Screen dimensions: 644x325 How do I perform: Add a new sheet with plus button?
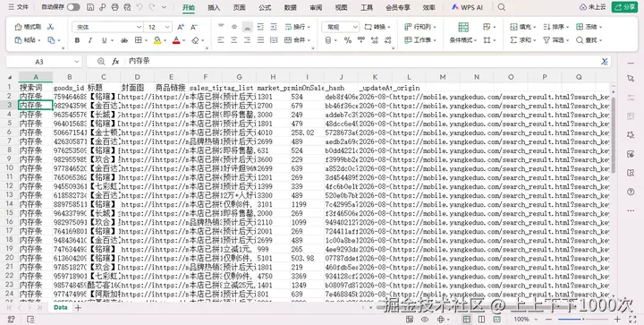click(x=78, y=307)
